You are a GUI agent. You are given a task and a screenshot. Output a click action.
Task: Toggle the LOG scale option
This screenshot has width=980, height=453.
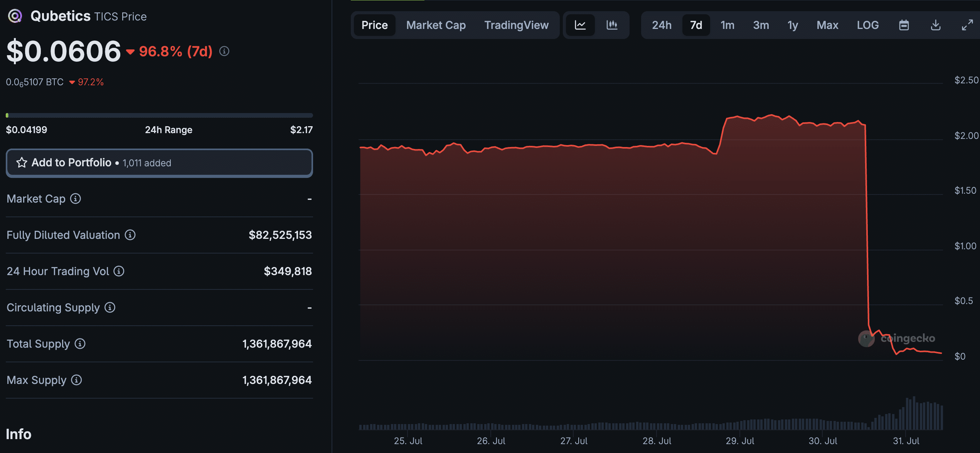point(868,25)
